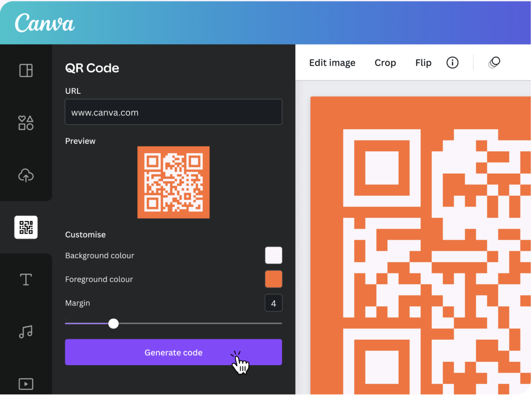Open the Text tool panel
This screenshot has width=532, height=395.
26,279
